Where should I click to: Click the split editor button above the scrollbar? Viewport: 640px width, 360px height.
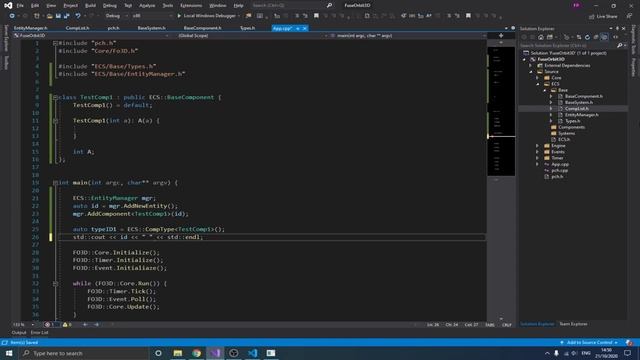click(501, 36)
